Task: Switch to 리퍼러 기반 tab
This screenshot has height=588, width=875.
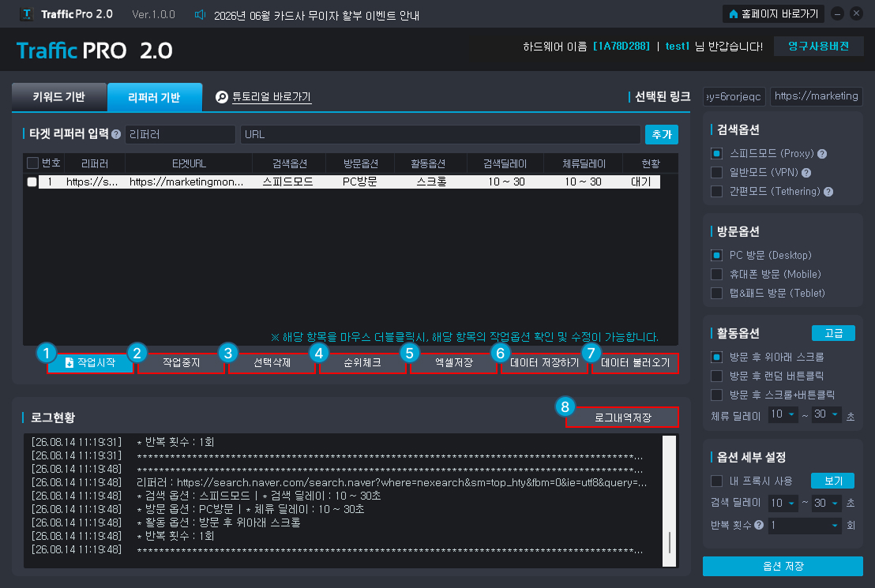Action: (155, 98)
